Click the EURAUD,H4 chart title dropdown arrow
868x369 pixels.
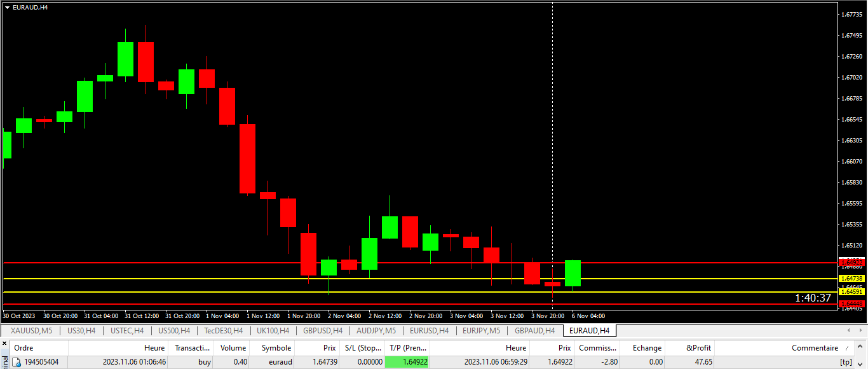pyautogui.click(x=7, y=7)
